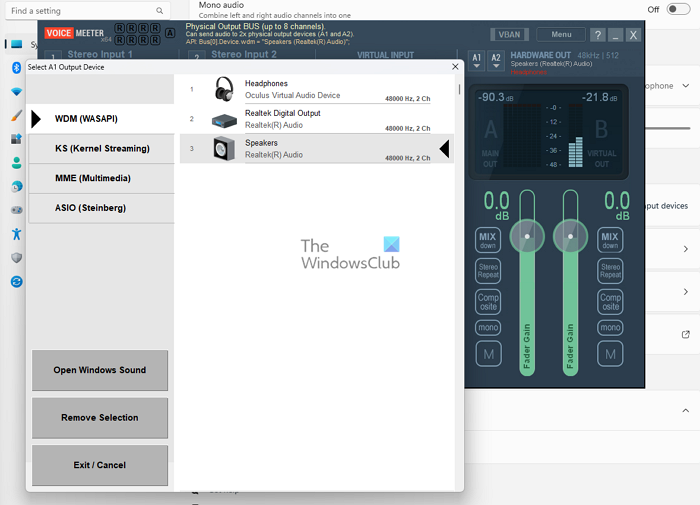Toggle left bus Composite mode
The height and width of the screenshot is (505, 700).
[x=488, y=301]
